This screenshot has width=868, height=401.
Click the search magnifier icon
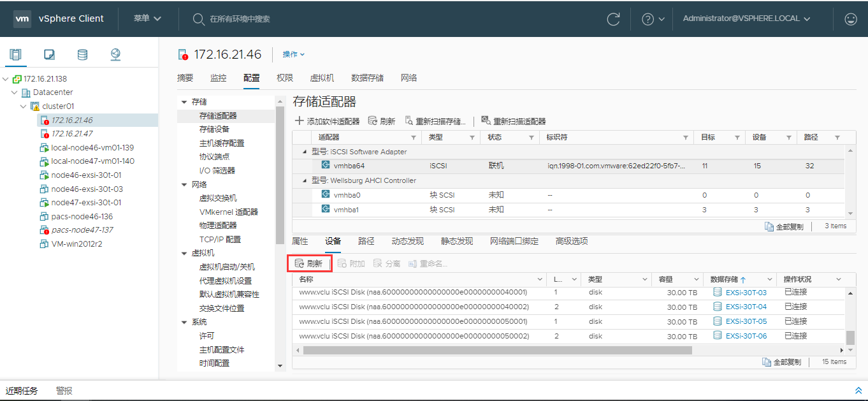(198, 19)
